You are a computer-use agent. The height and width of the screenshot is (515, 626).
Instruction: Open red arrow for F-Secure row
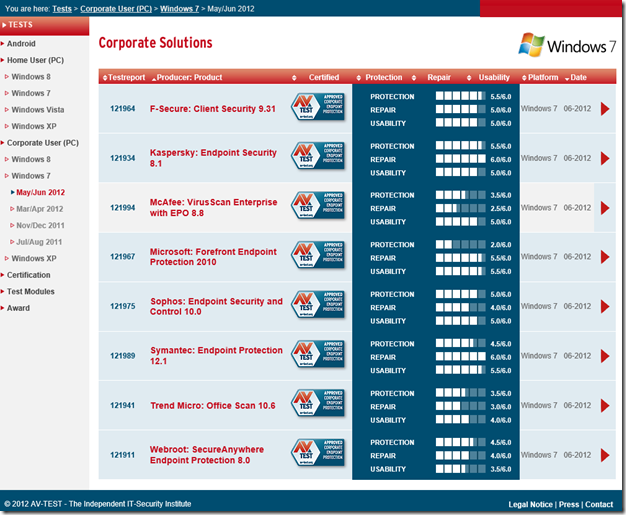[605, 109]
